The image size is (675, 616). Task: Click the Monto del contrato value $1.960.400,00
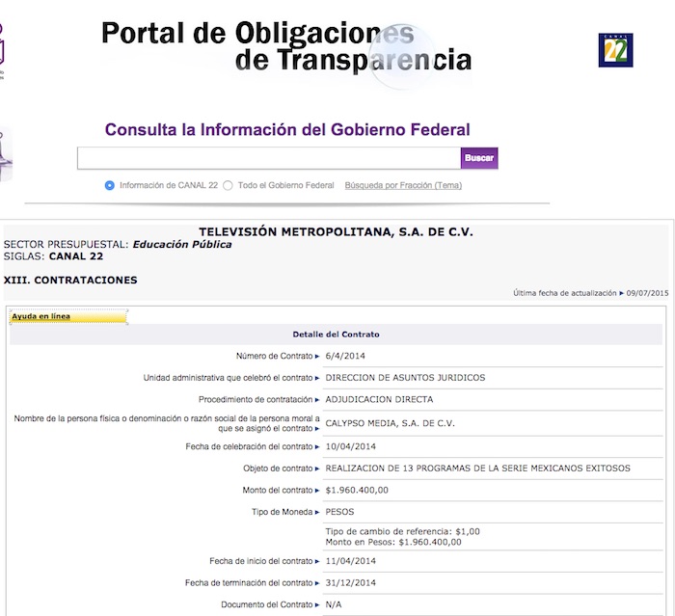pyautogui.click(x=357, y=491)
